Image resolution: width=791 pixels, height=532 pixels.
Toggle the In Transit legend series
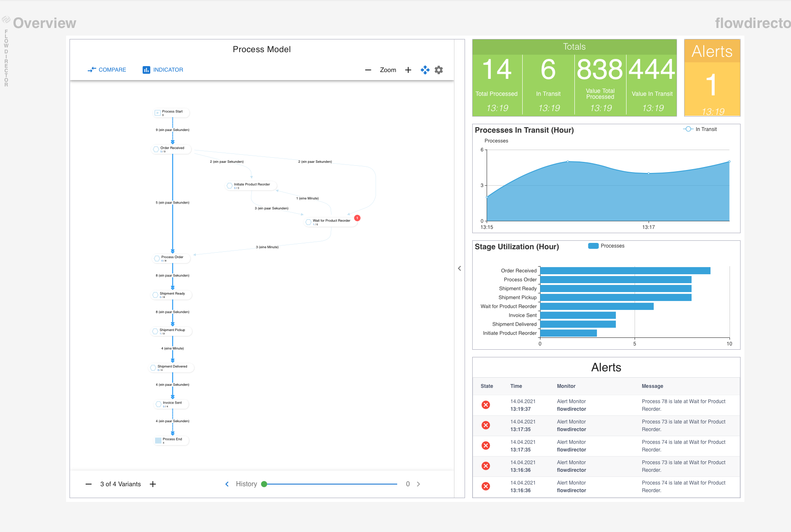pyautogui.click(x=700, y=129)
